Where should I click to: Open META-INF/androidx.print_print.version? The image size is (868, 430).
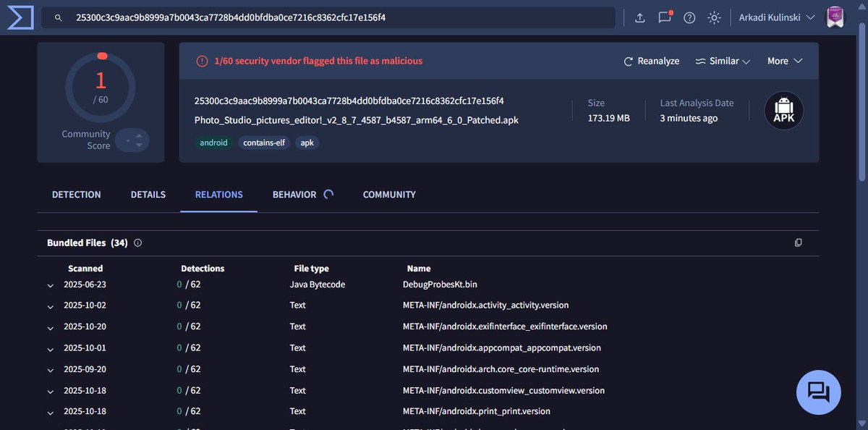(477, 411)
